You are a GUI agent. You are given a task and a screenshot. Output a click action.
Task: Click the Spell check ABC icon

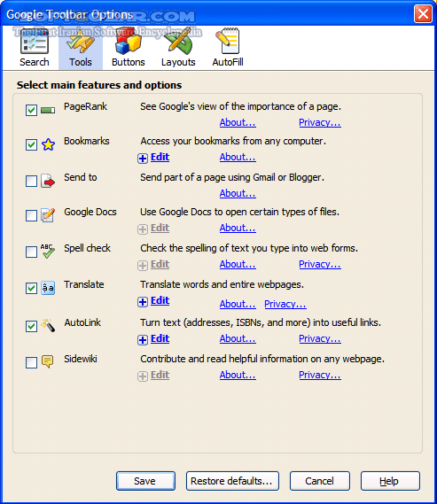point(48,252)
